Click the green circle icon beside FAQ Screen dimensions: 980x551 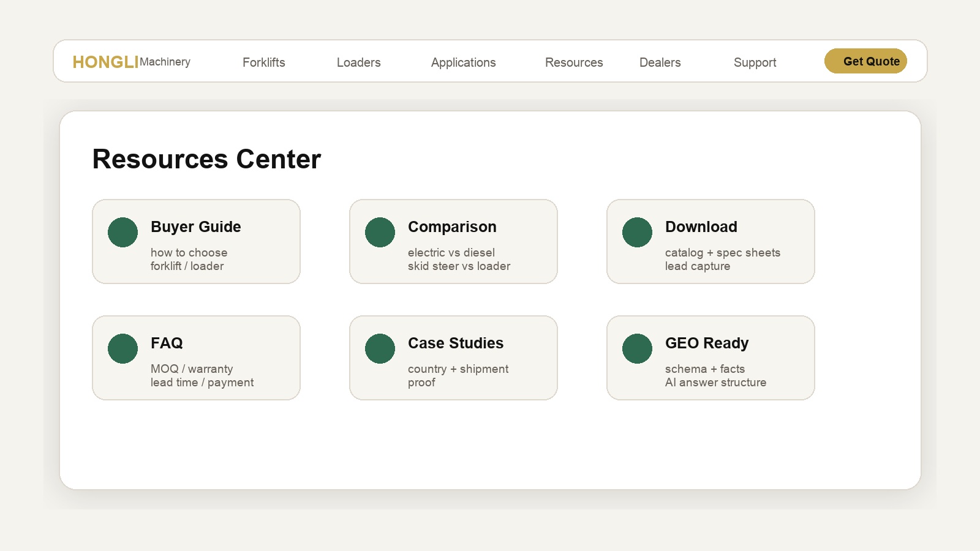123,348
